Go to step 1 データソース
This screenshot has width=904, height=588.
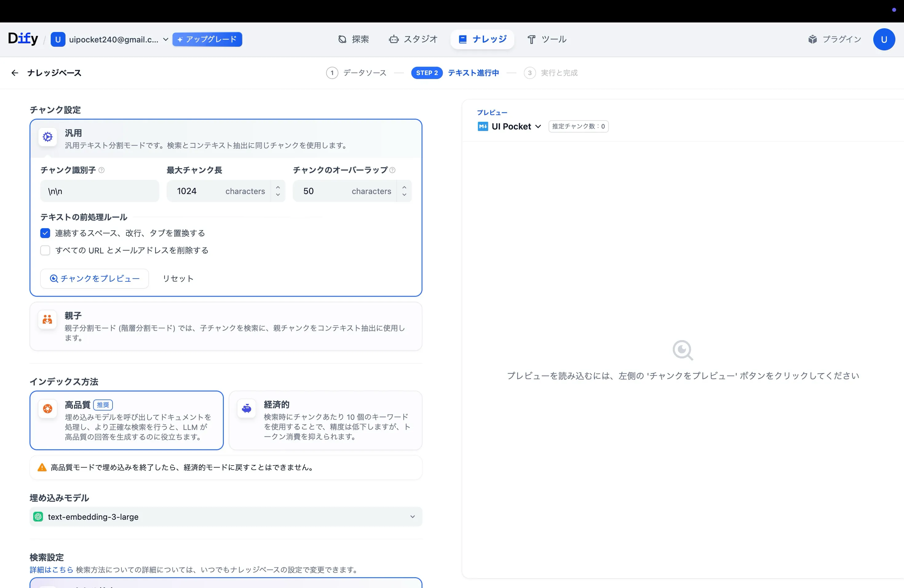(x=356, y=73)
